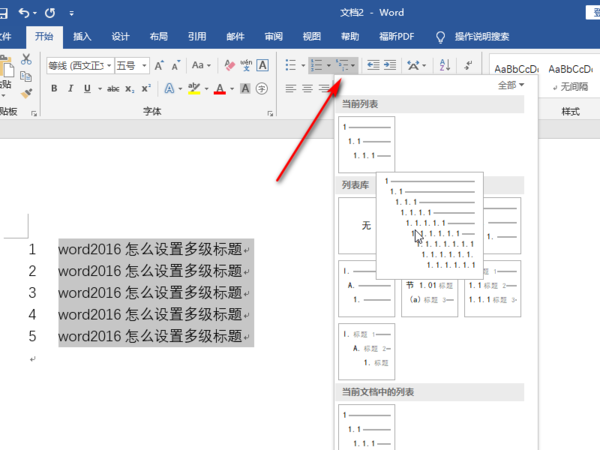Open the 引用 tab
The width and height of the screenshot is (600, 450).
[197, 37]
